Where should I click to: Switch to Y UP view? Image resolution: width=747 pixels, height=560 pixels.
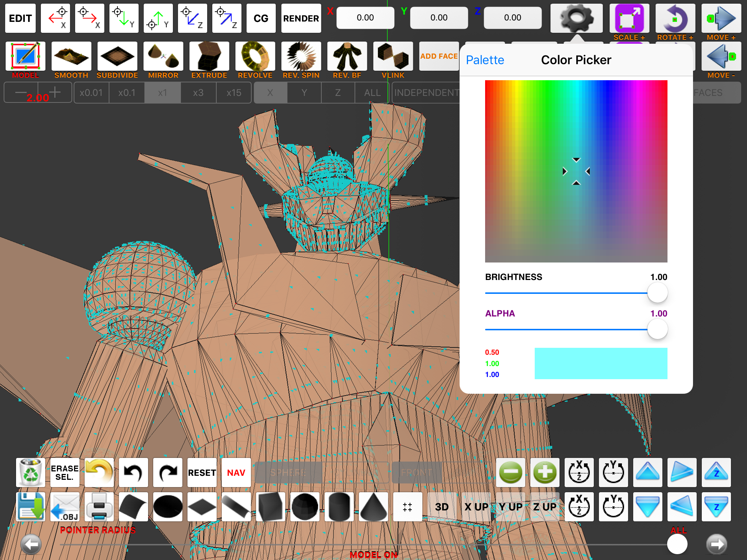coord(511,507)
